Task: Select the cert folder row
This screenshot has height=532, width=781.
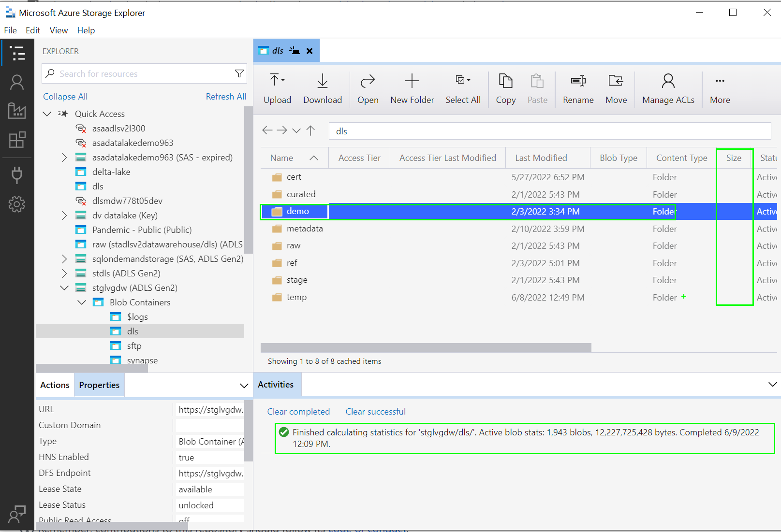Action: pyautogui.click(x=518, y=177)
